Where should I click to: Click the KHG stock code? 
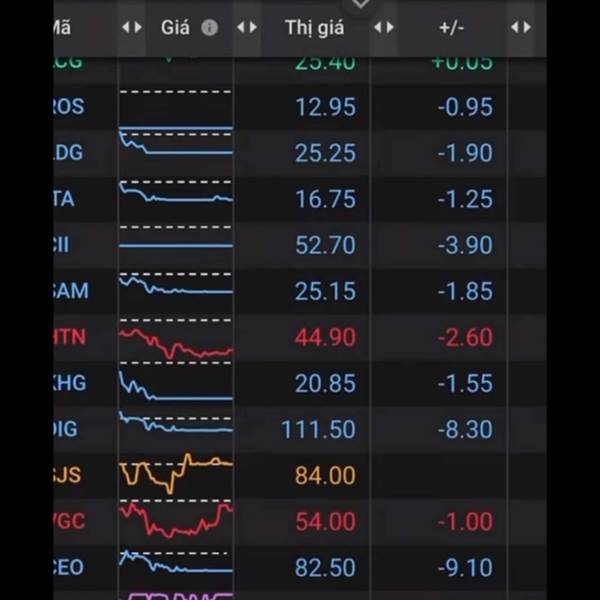click(x=70, y=383)
